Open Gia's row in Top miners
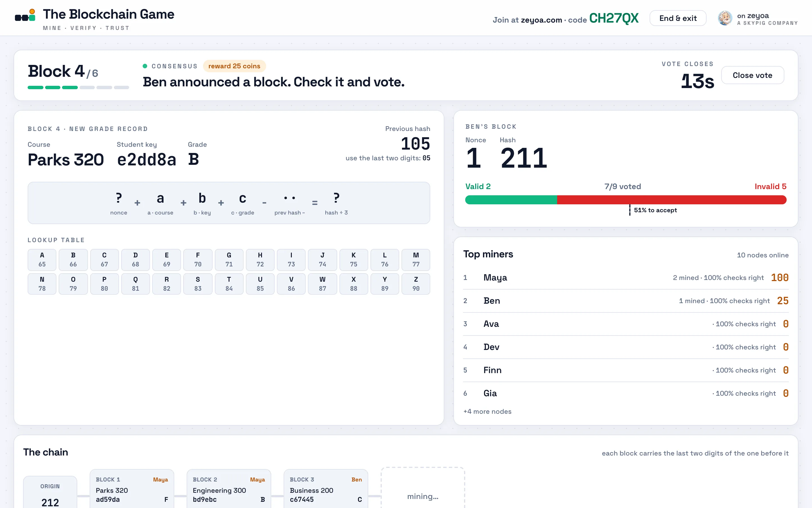The height and width of the screenshot is (508, 812). pos(626,393)
